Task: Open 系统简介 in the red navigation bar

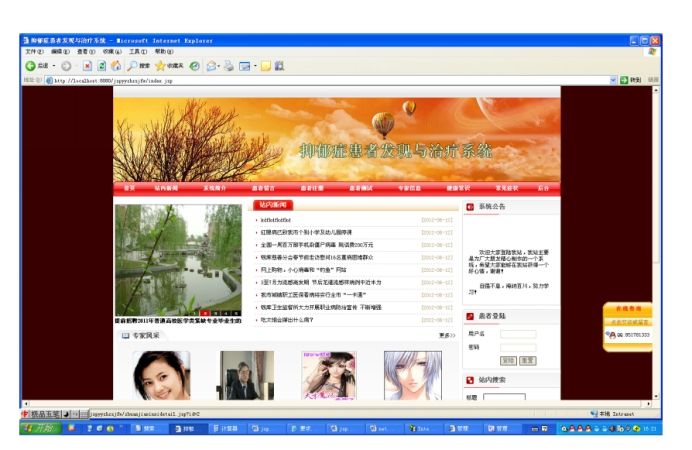Action: pos(215,188)
